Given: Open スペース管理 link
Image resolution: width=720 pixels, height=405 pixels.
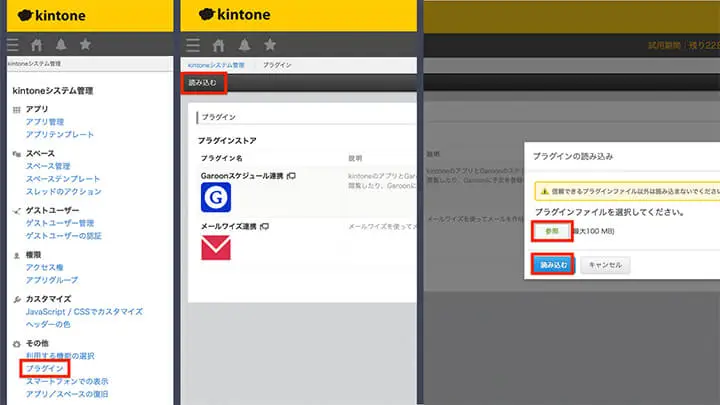Looking at the screenshot, I should pyautogui.click(x=48, y=166).
